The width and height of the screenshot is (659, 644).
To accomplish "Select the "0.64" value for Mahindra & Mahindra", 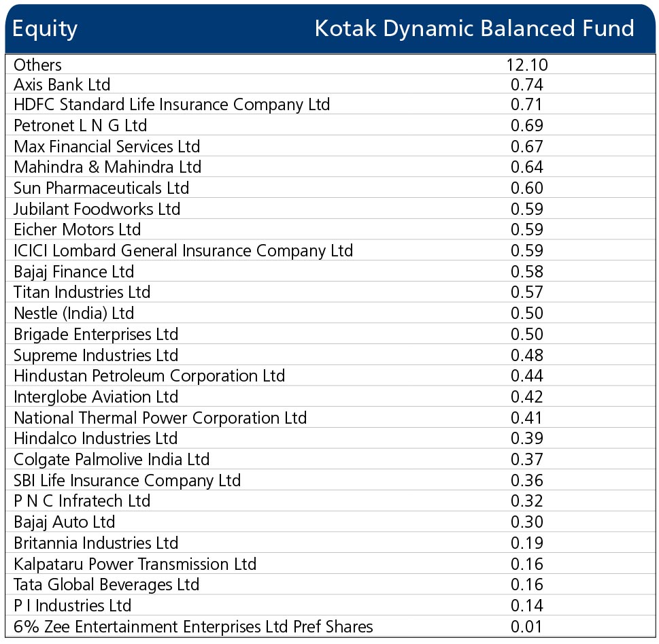I will click(x=527, y=167).
